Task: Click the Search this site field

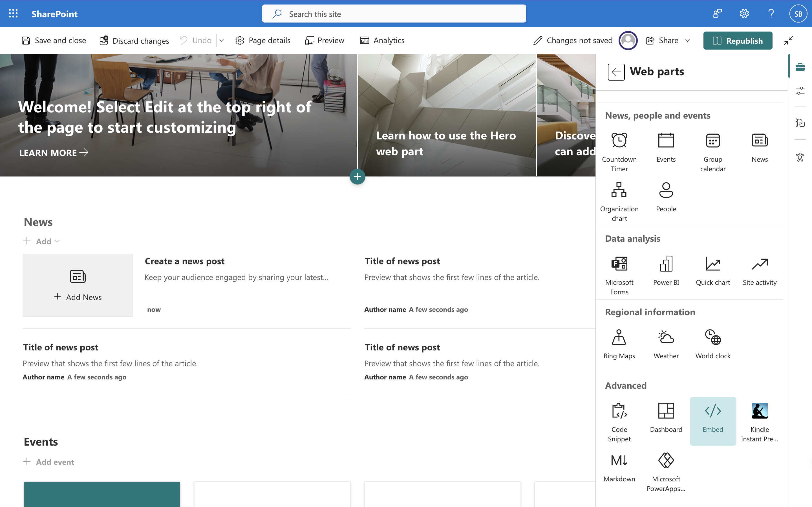Action: [394, 14]
